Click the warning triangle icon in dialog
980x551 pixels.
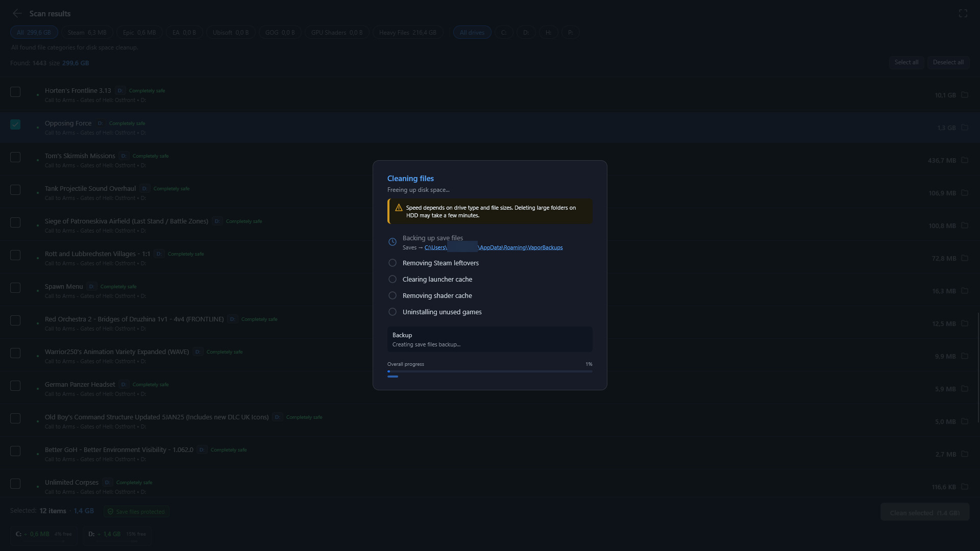[x=399, y=208]
